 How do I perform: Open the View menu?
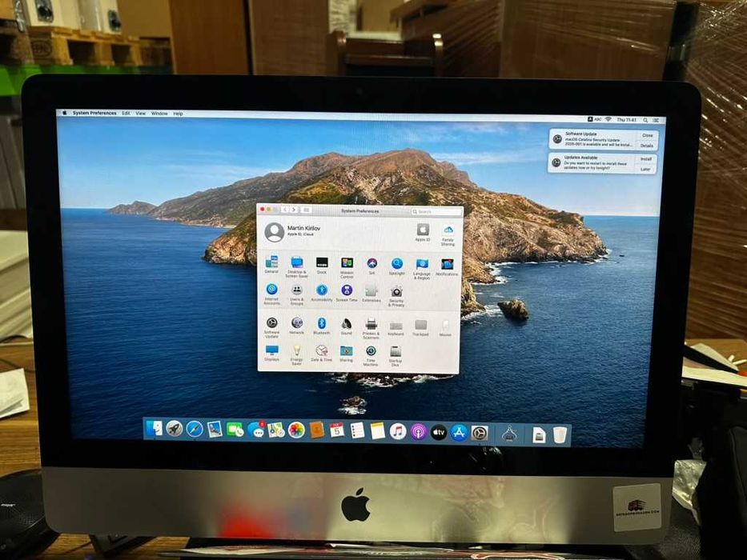[141, 114]
